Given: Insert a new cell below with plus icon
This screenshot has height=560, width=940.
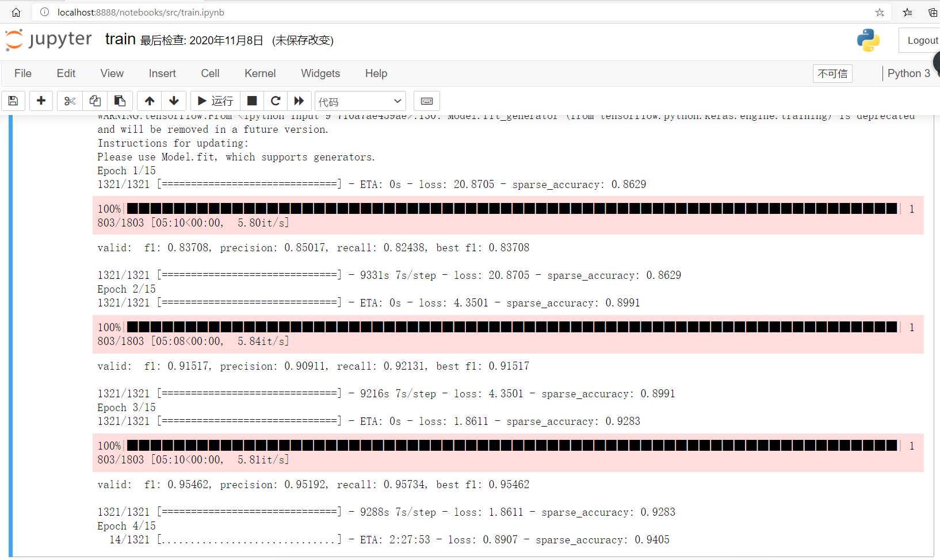Looking at the screenshot, I should pos(41,101).
